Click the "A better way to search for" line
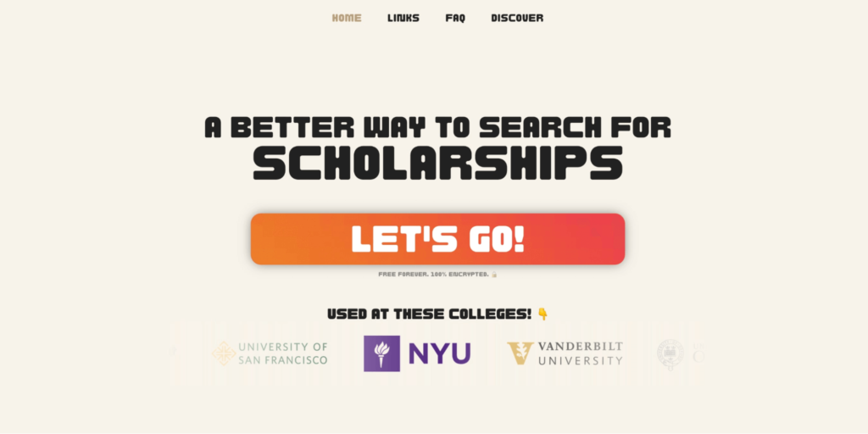This screenshot has height=434, width=868. point(437,127)
